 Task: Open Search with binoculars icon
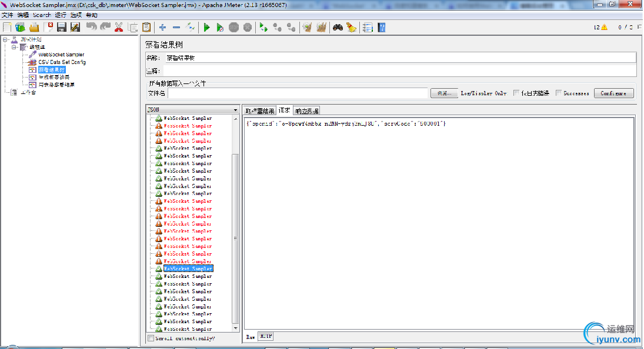click(338, 28)
